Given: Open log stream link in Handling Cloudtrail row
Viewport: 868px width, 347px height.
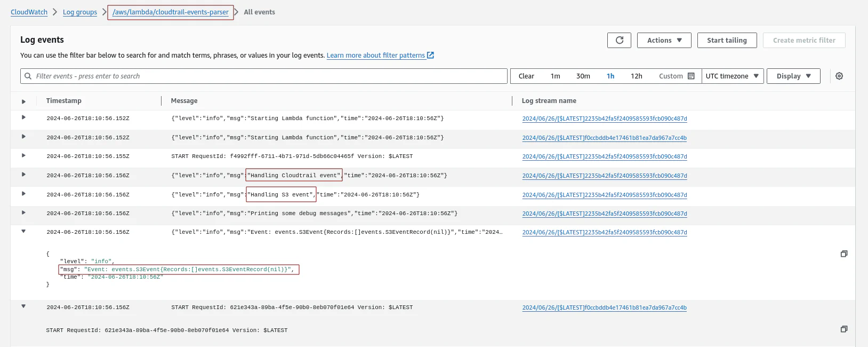Looking at the screenshot, I should (x=605, y=176).
